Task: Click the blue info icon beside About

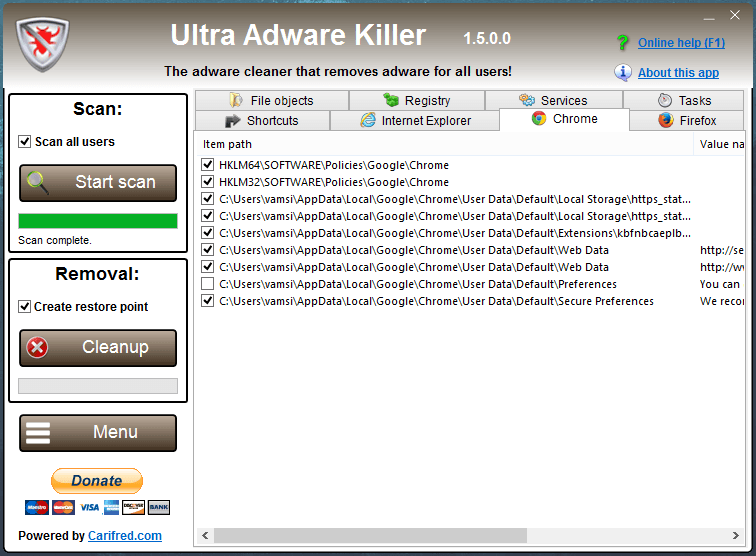Action: pos(622,72)
